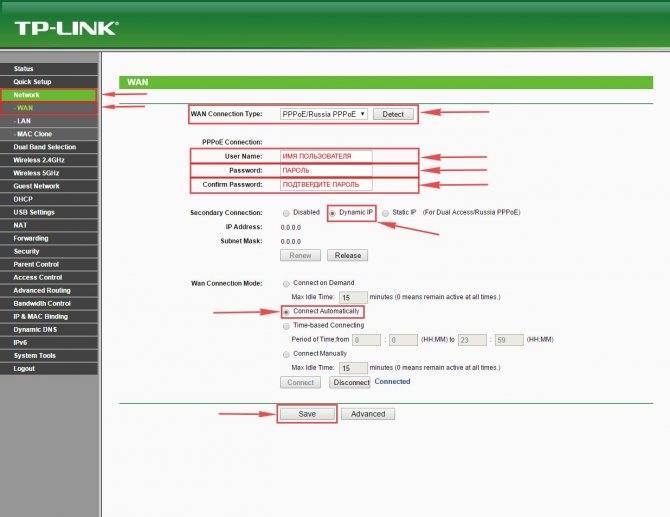Click the Advanced button
This screenshot has height=517, width=670.
tap(368, 414)
